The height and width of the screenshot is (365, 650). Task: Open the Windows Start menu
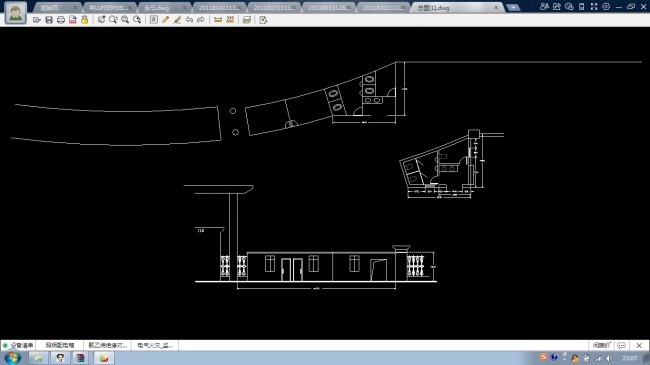click(12, 358)
